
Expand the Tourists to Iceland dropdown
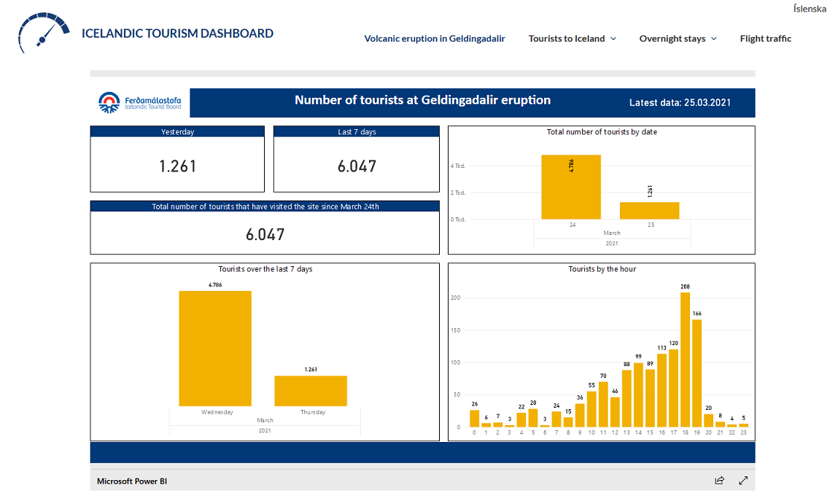pyautogui.click(x=572, y=39)
